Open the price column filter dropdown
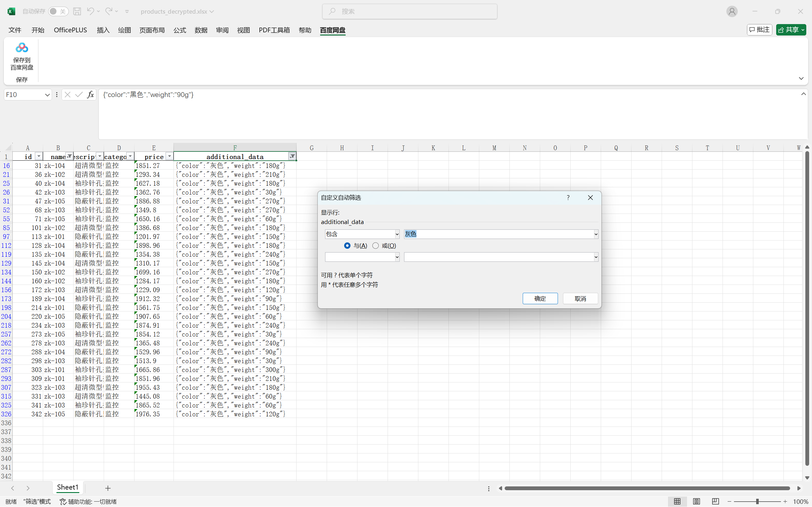Image resolution: width=812 pixels, height=507 pixels. point(169,157)
